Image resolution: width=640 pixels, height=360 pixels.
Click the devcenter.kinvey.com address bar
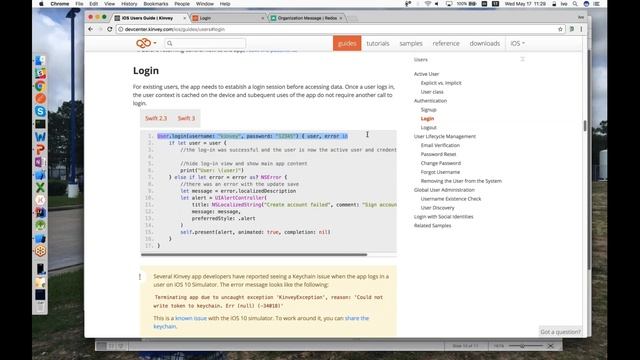(x=337, y=29)
